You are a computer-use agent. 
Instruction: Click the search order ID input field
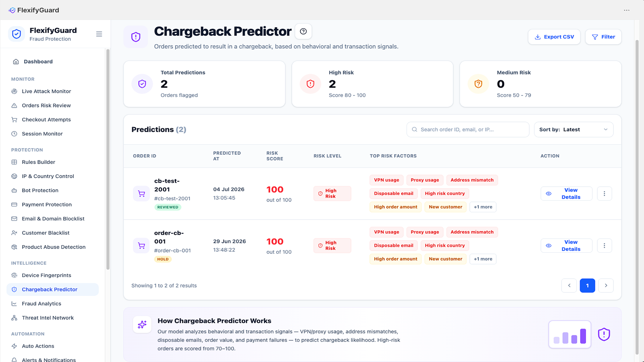468,130
